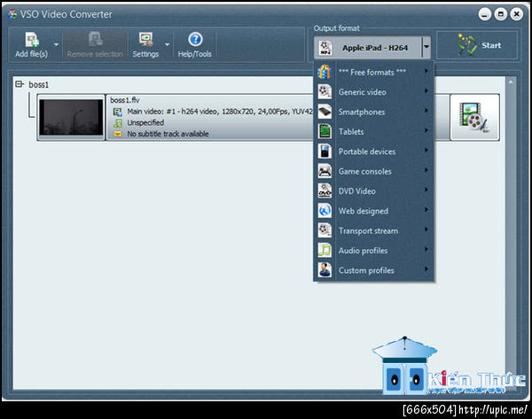Maximize the VSO Video Converter window
Viewport: 532px width, 419px height.
[x=500, y=14]
